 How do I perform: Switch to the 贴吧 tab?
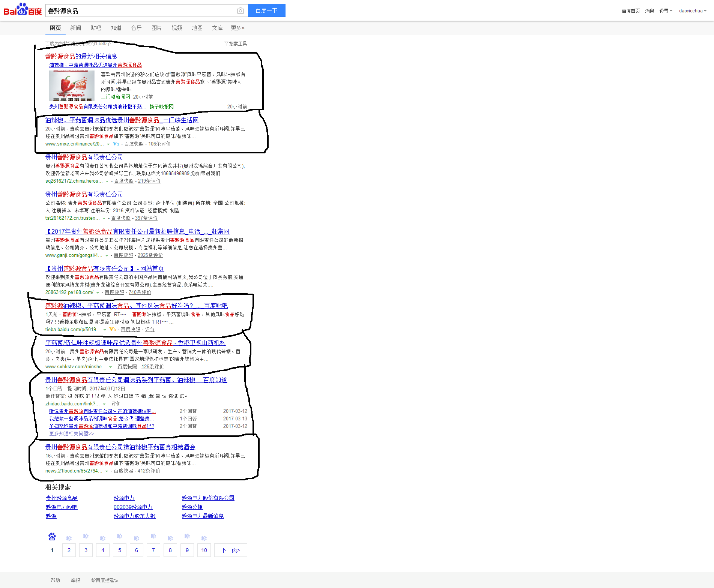[96, 28]
